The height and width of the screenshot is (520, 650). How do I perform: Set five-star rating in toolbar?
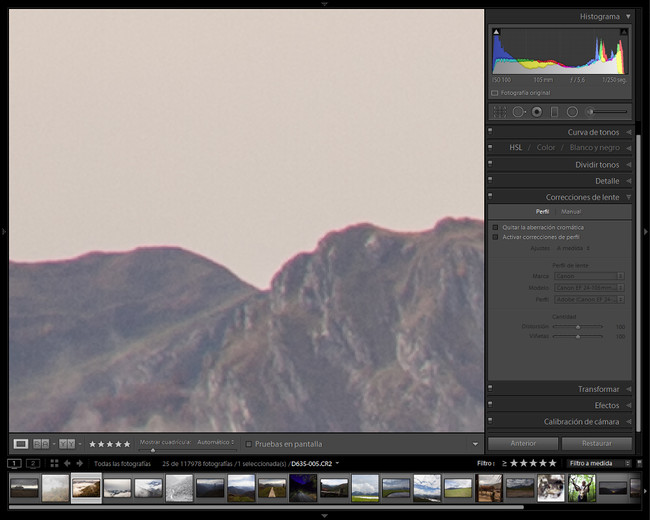coord(127,444)
